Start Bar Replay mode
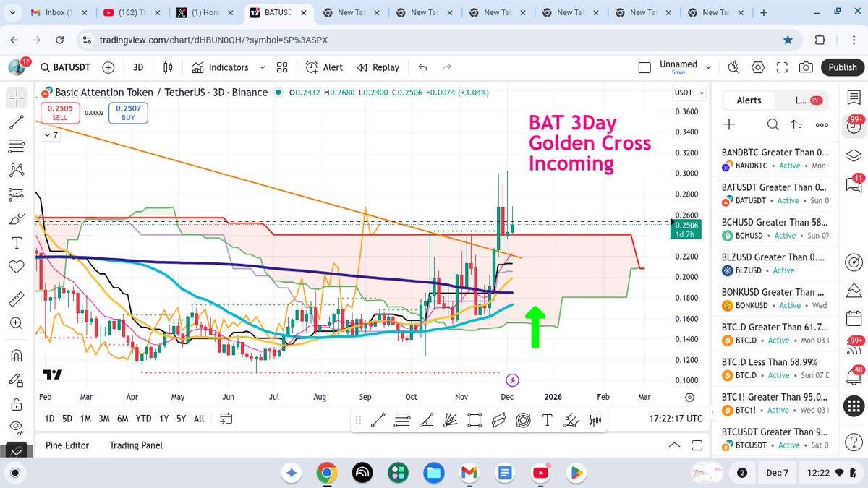868x488 pixels. click(x=378, y=67)
